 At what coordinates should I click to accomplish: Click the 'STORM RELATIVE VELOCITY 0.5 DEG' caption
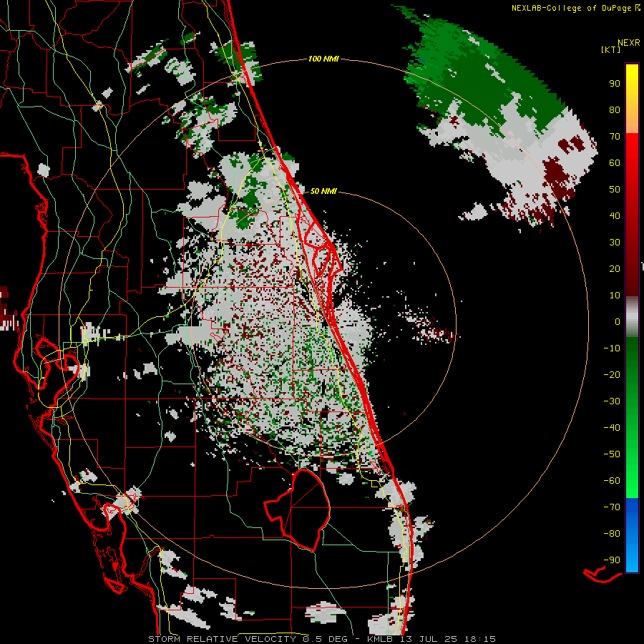(248, 639)
